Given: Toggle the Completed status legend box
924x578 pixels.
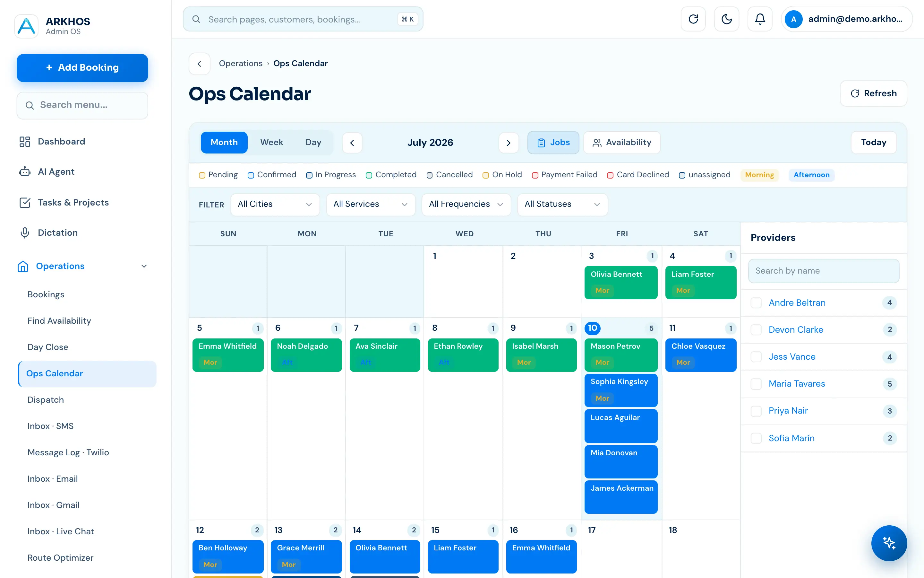Looking at the screenshot, I should 369,175.
